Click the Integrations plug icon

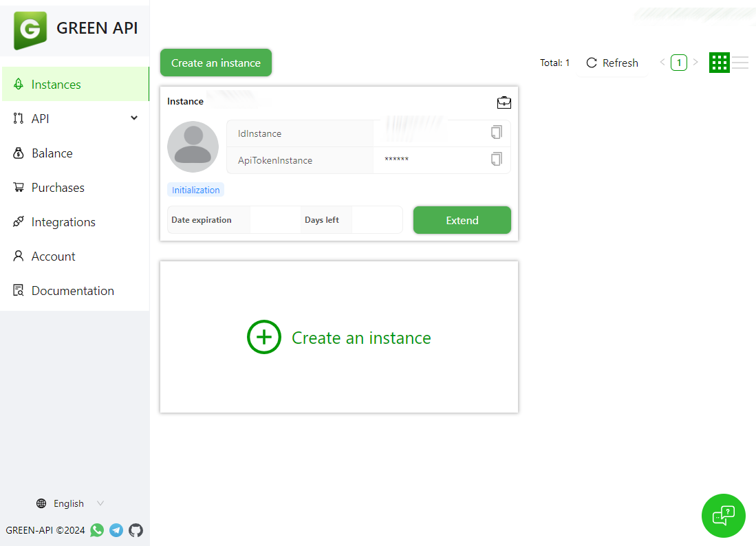(x=19, y=221)
